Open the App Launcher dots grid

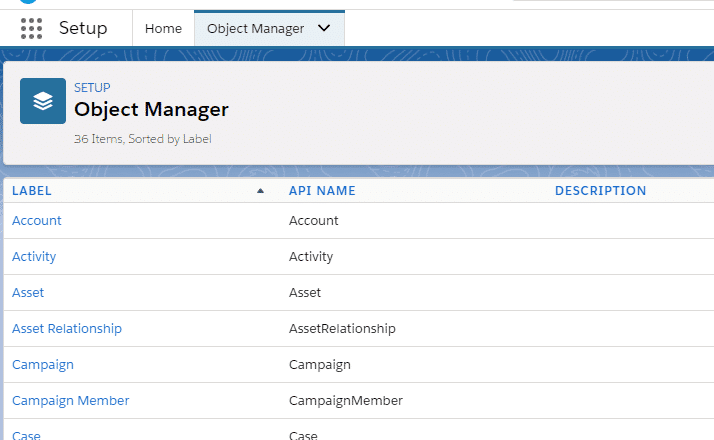[31, 28]
